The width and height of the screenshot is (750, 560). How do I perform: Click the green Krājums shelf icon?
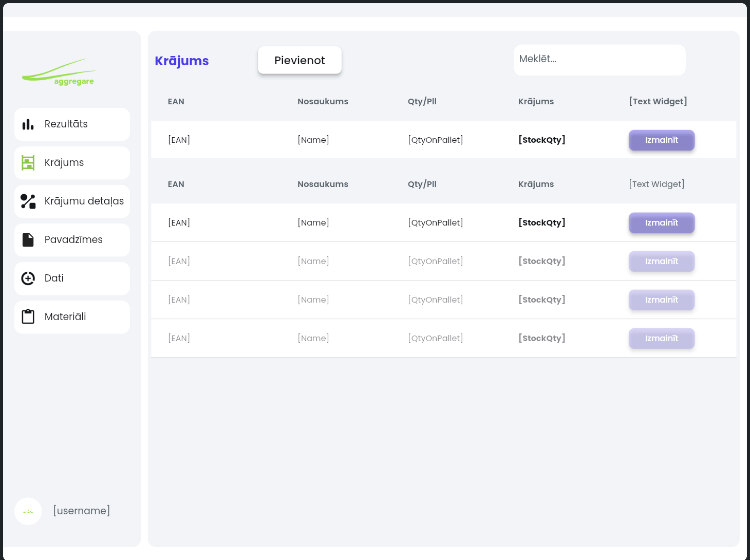(x=28, y=163)
